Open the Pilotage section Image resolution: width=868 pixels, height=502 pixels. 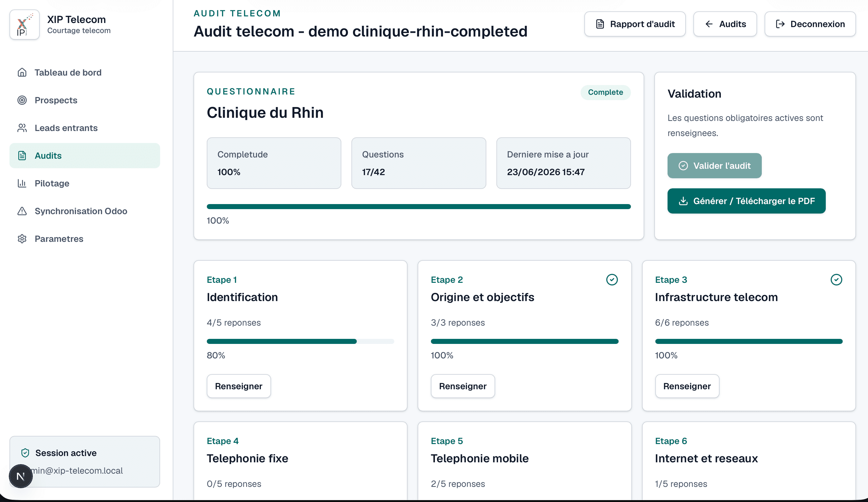(x=85, y=183)
